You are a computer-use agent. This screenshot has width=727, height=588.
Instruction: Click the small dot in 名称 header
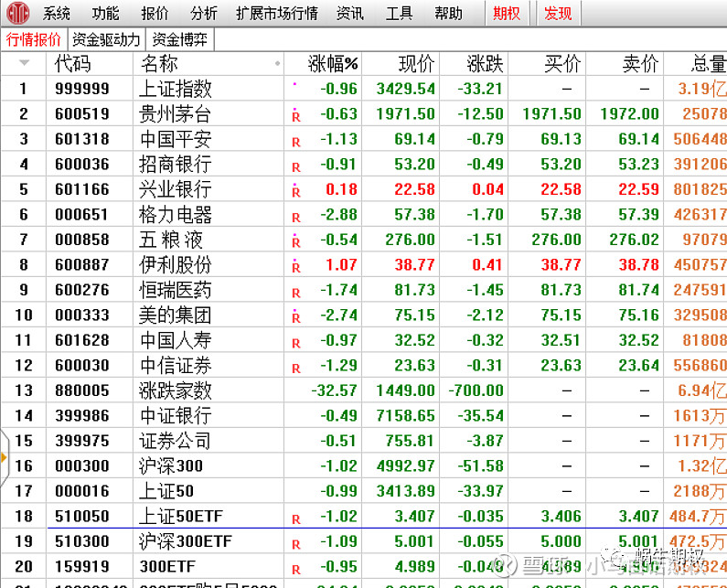[277, 63]
